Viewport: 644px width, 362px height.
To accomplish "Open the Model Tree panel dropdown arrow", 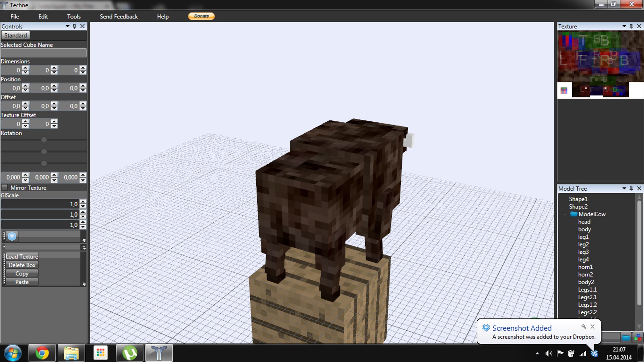I will click(x=624, y=189).
